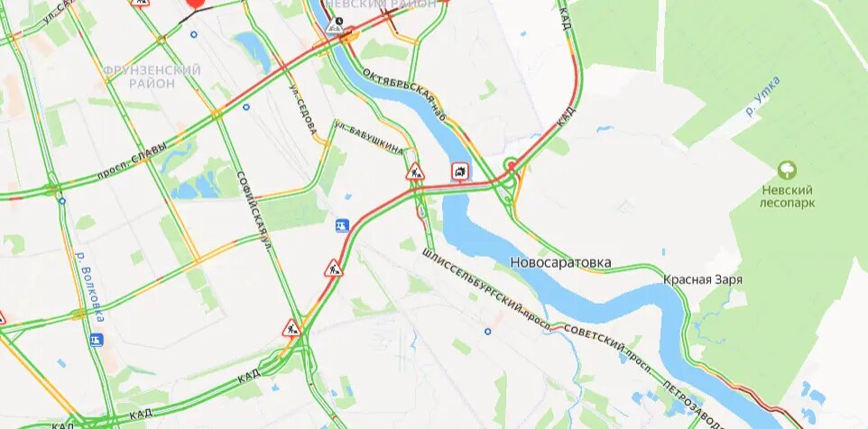Click the Октябрьская наб. label
868x429 pixels.
coord(405,94)
